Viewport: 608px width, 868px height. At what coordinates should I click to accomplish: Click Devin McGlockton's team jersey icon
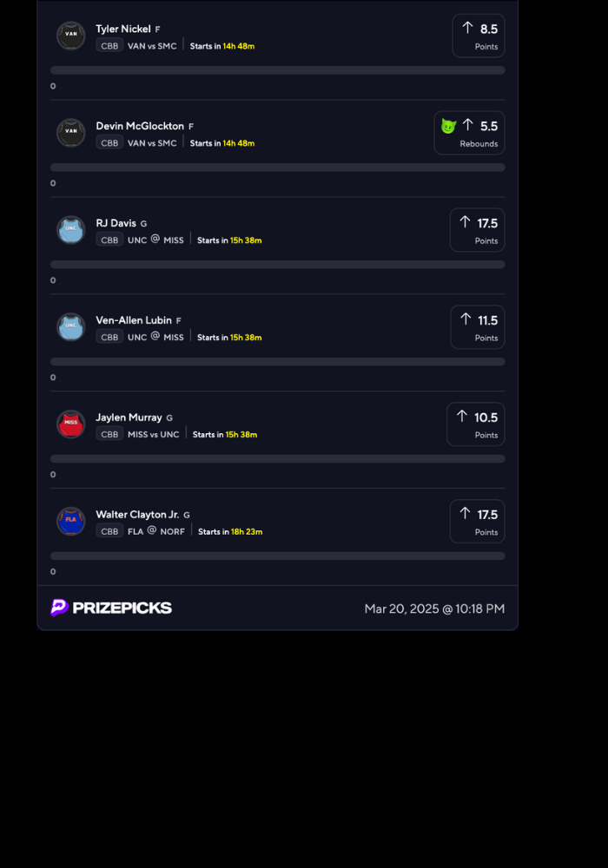(x=71, y=133)
